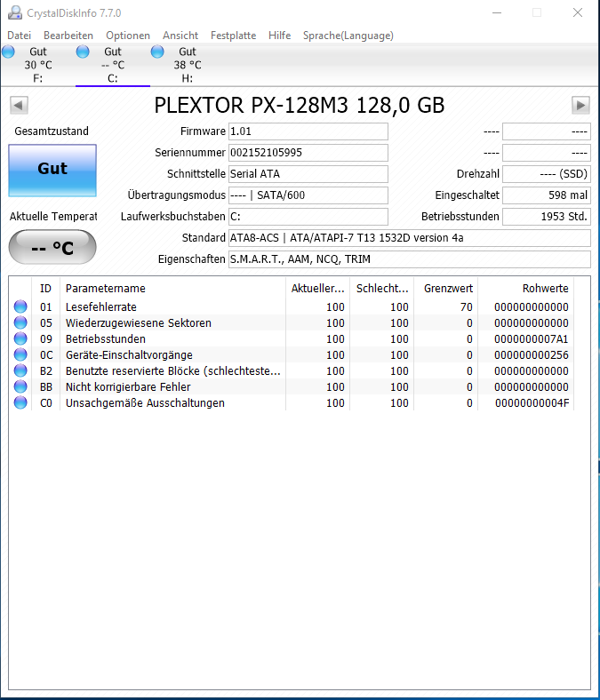
Task: Click the Laufwerksbuchstaben field C:
Action: click(x=308, y=217)
